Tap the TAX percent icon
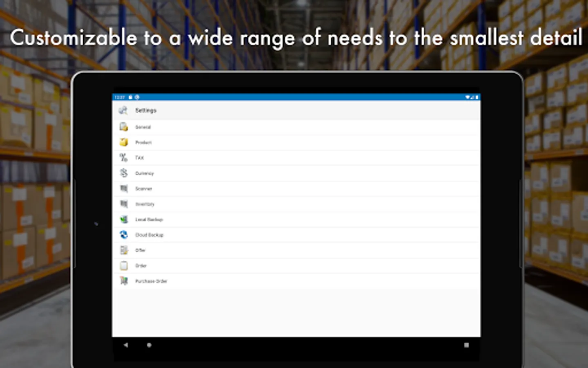 tap(123, 157)
